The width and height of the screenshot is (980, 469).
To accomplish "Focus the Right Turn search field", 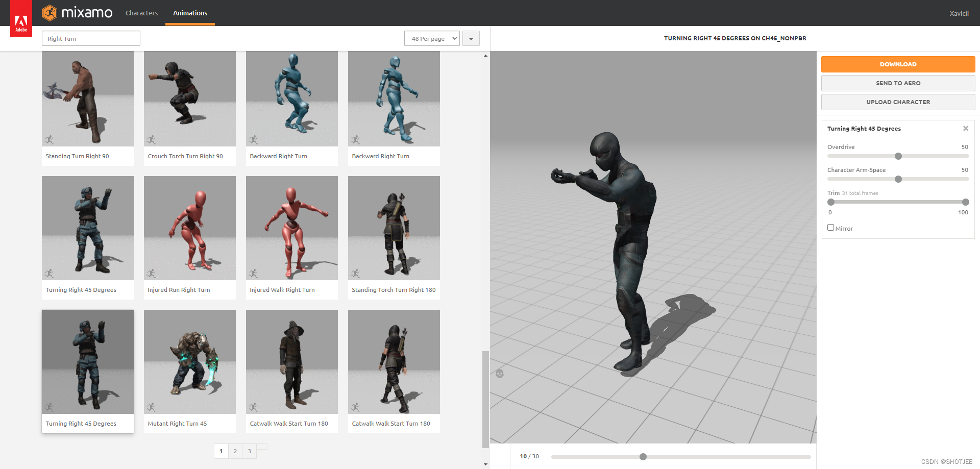I will tap(91, 38).
